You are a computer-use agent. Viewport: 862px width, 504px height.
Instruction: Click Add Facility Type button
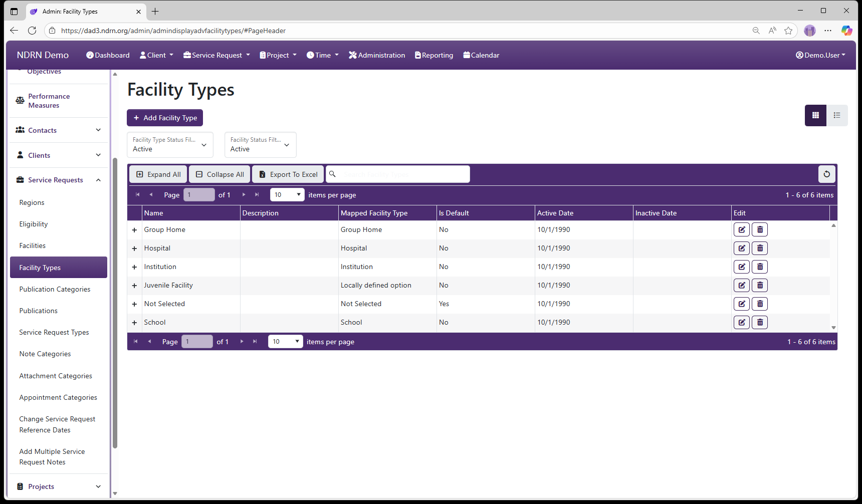[x=165, y=118]
